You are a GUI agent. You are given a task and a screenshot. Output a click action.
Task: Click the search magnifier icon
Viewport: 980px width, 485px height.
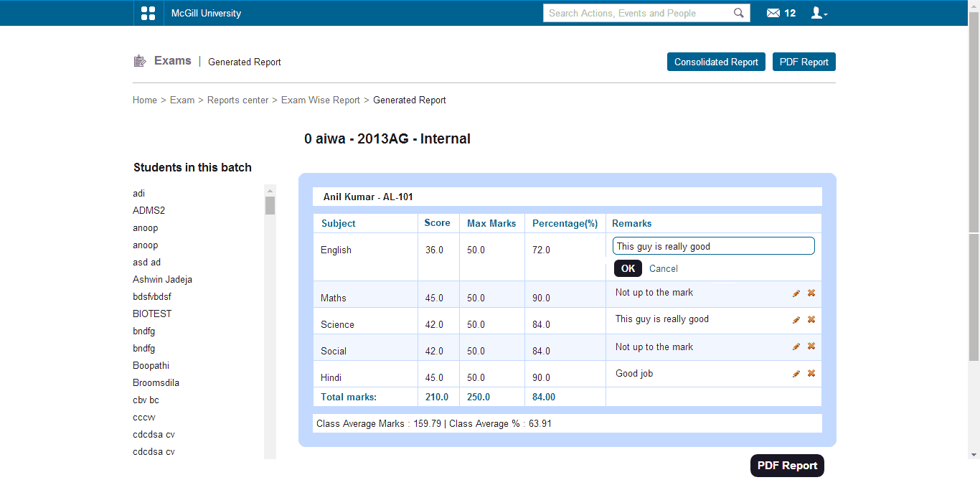coord(739,13)
